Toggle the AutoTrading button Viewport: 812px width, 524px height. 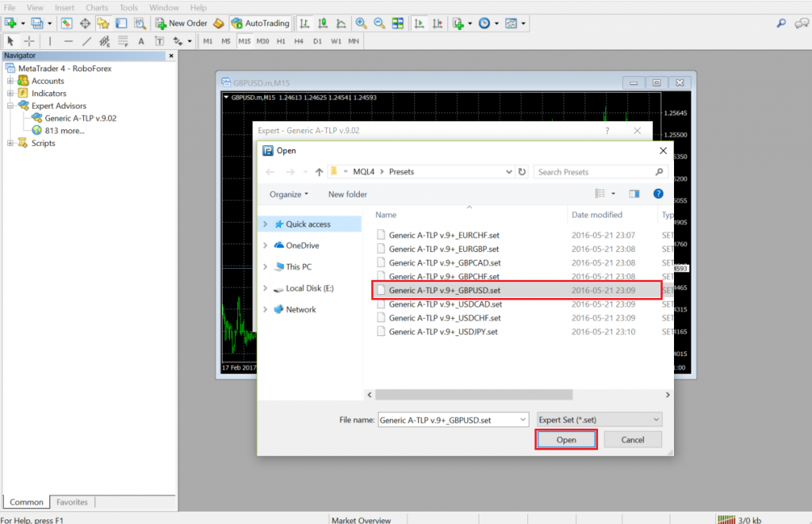pos(260,23)
